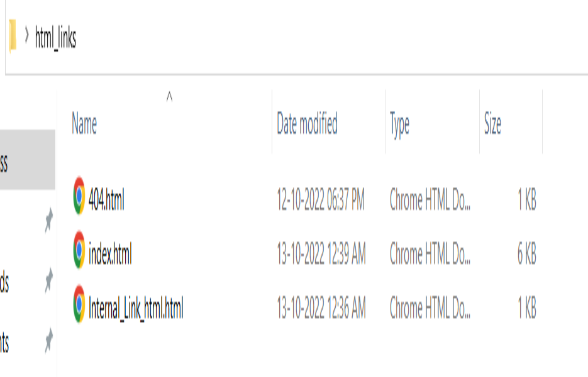
Task: Click the sort arrow above Name column
Action: click(x=169, y=96)
